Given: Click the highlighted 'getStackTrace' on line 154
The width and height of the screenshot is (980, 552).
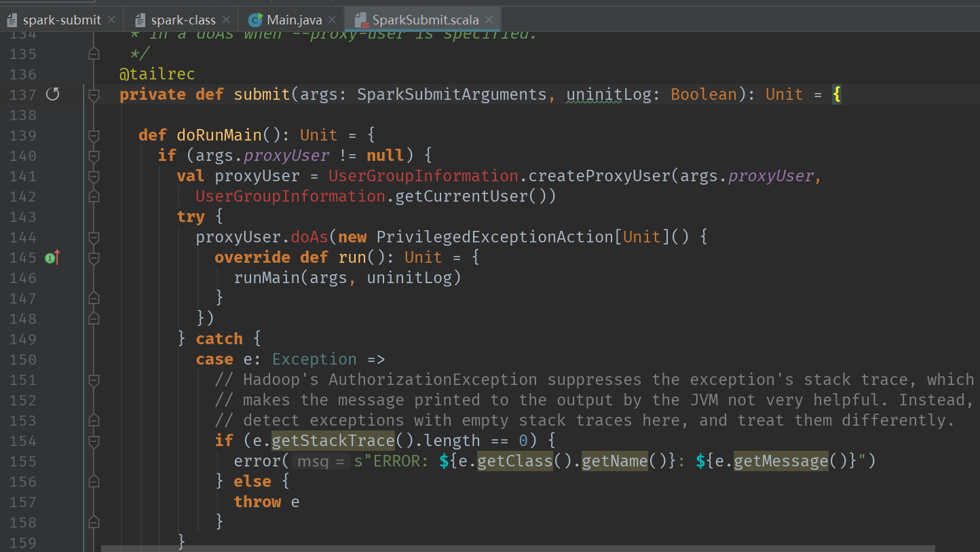Looking at the screenshot, I should pyautogui.click(x=333, y=441).
